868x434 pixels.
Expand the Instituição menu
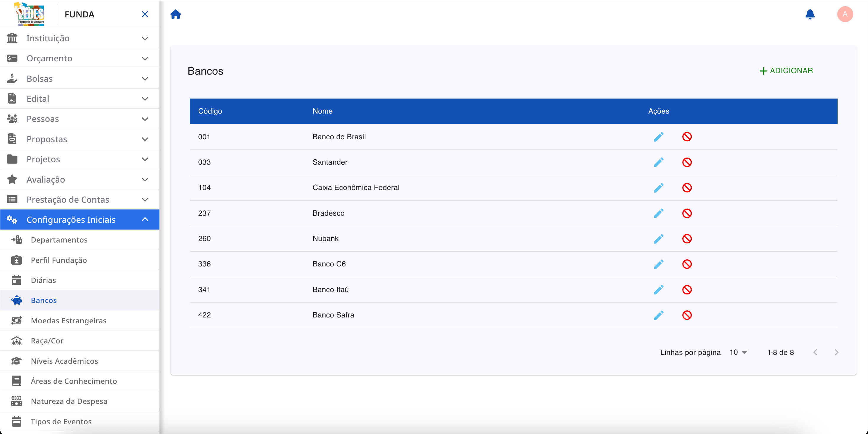(79, 38)
